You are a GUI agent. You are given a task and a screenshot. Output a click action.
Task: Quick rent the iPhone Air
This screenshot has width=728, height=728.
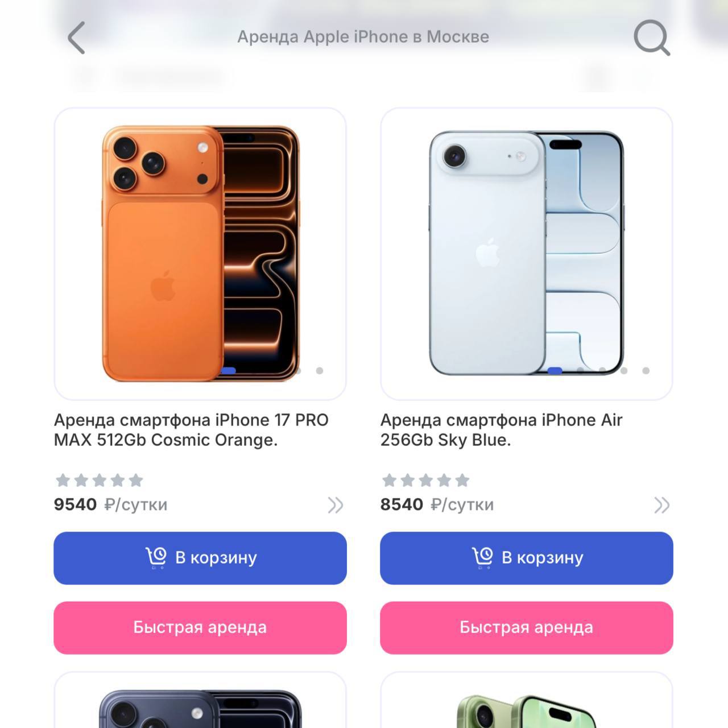pos(527,628)
